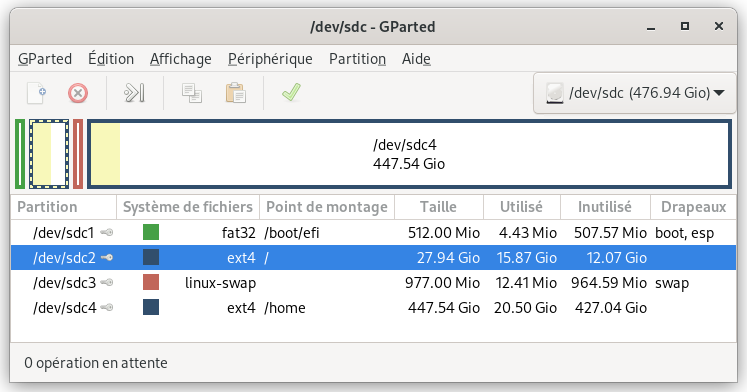Click the key icon next to /dev/sdc1
Screen dimensions: 747x392
pos(107,232)
